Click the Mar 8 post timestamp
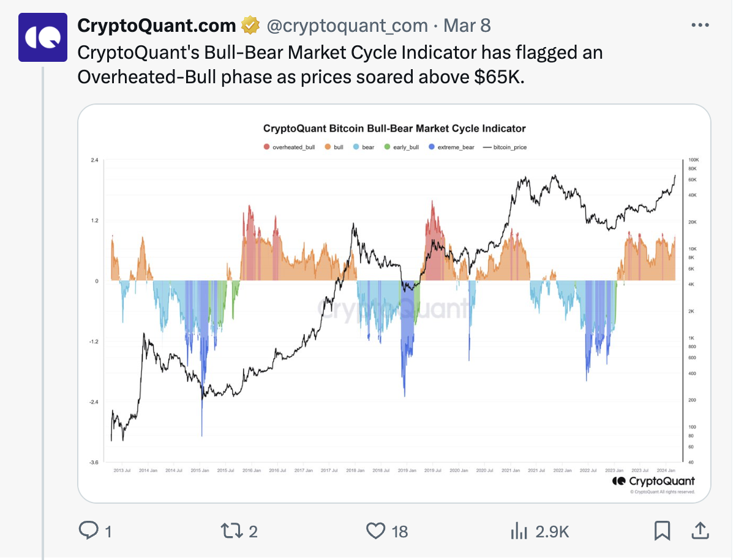The width and height of the screenshot is (736, 560). coord(467,26)
